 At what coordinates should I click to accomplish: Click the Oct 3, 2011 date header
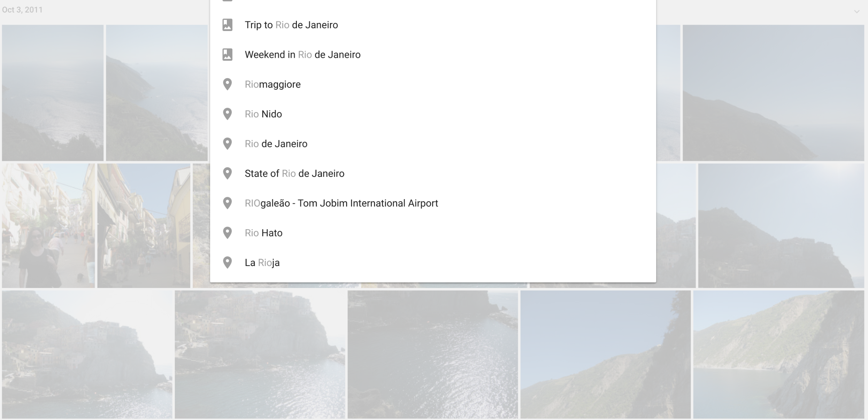22,10
